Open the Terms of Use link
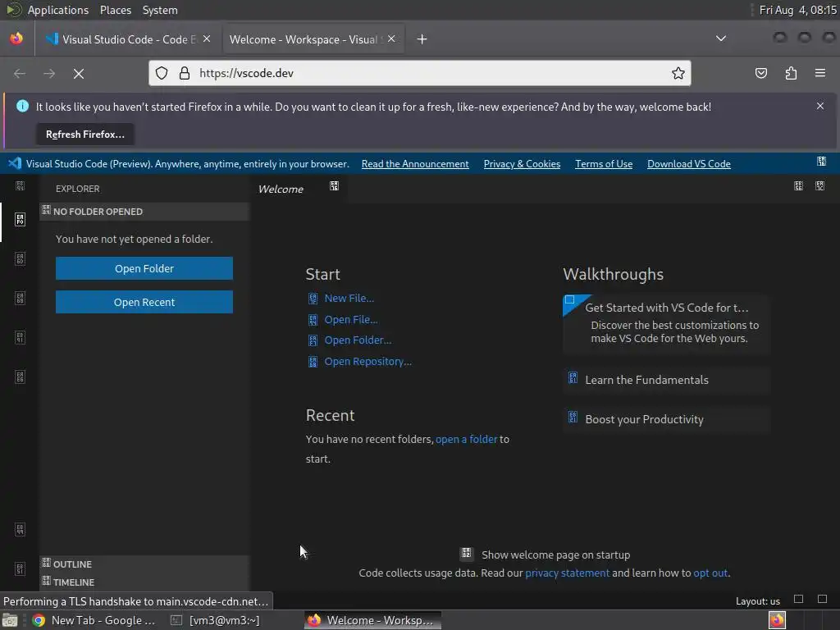The width and height of the screenshot is (840, 630). click(604, 164)
